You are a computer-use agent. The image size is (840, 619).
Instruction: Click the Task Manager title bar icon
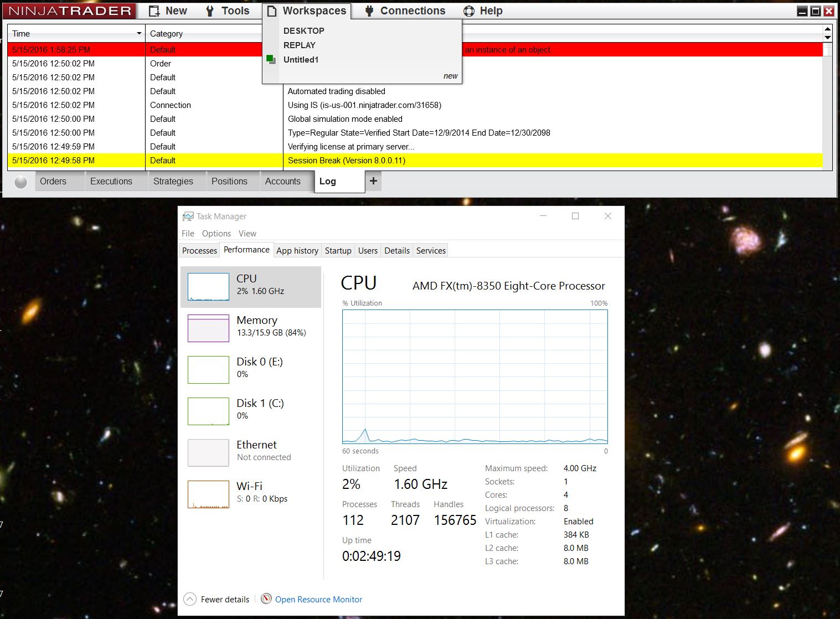188,216
